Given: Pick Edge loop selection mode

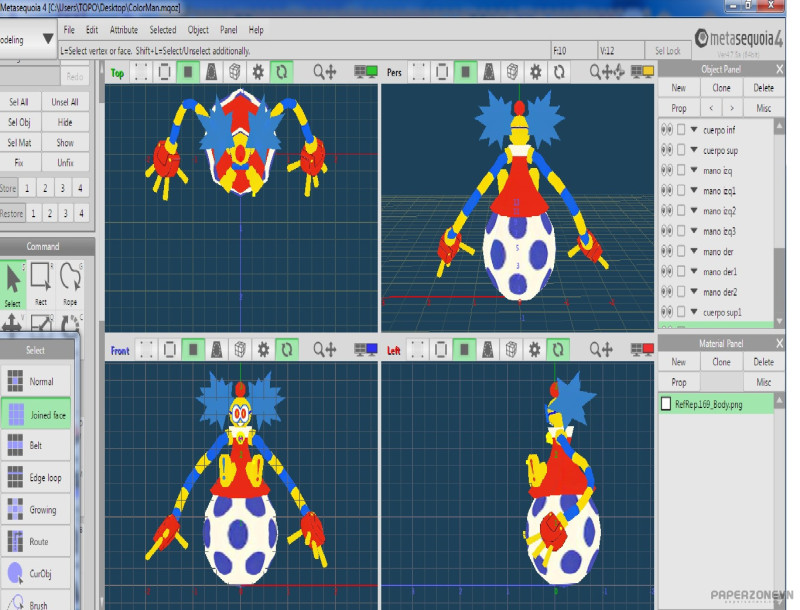Looking at the screenshot, I should pyautogui.click(x=38, y=478).
